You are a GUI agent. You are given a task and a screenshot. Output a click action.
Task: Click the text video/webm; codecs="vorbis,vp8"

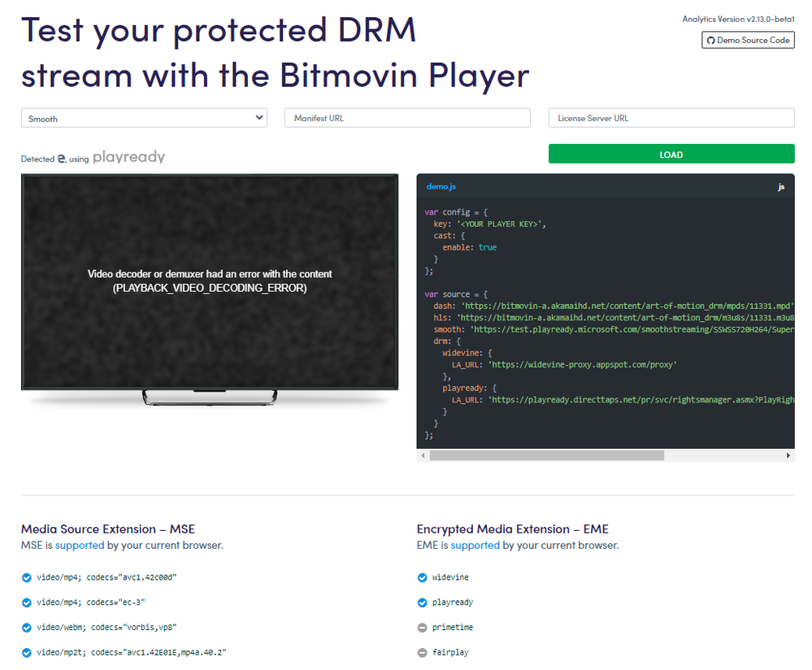point(106,627)
